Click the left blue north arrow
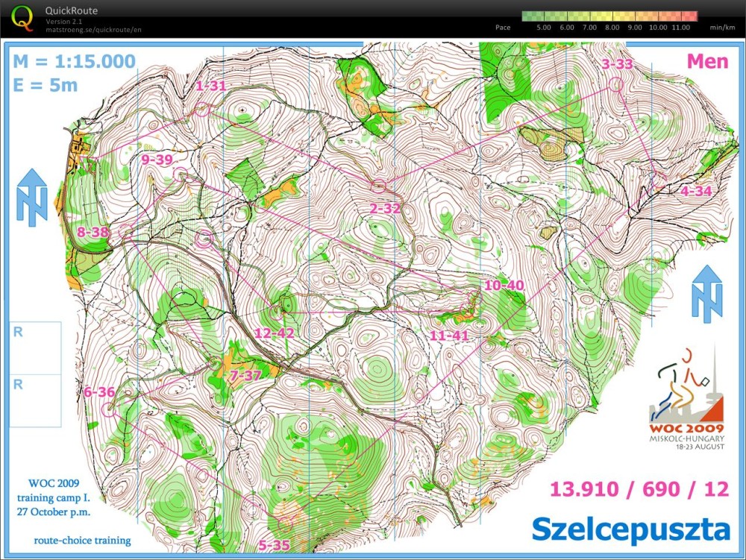This screenshot has height=560, width=746. (32, 195)
